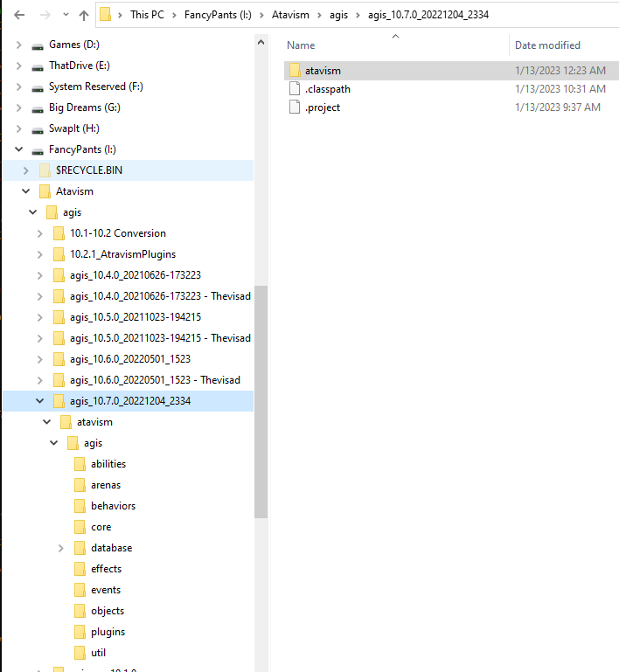This screenshot has height=672, width=619.
Task: Click the Games (D:) drive icon
Action: click(x=38, y=45)
